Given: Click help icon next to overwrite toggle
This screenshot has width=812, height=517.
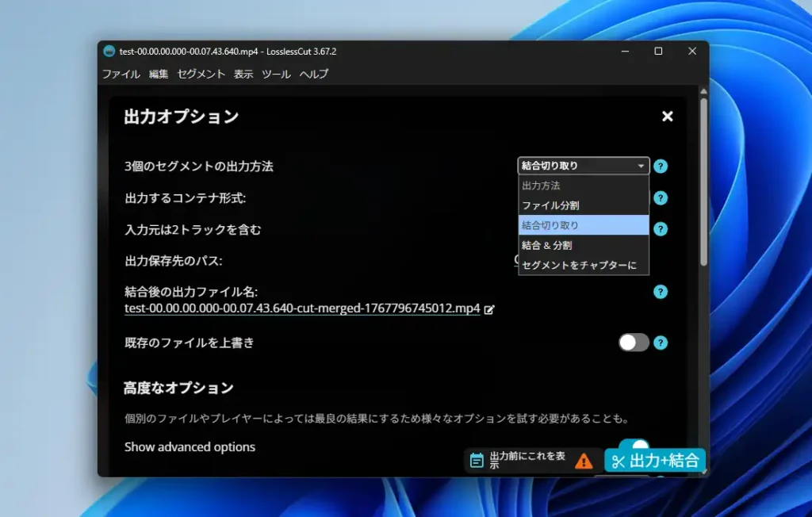Looking at the screenshot, I should tap(661, 343).
